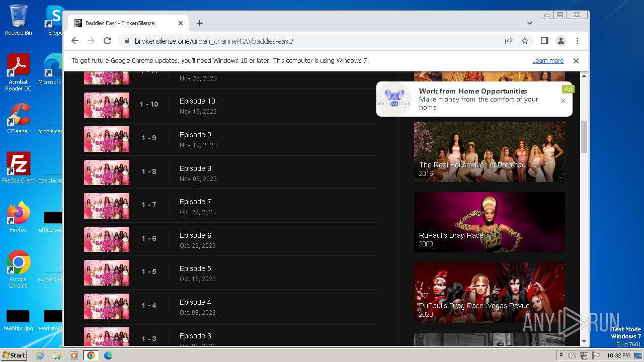
Task: Click the vertical scrollbar thumb
Action: coord(584,137)
